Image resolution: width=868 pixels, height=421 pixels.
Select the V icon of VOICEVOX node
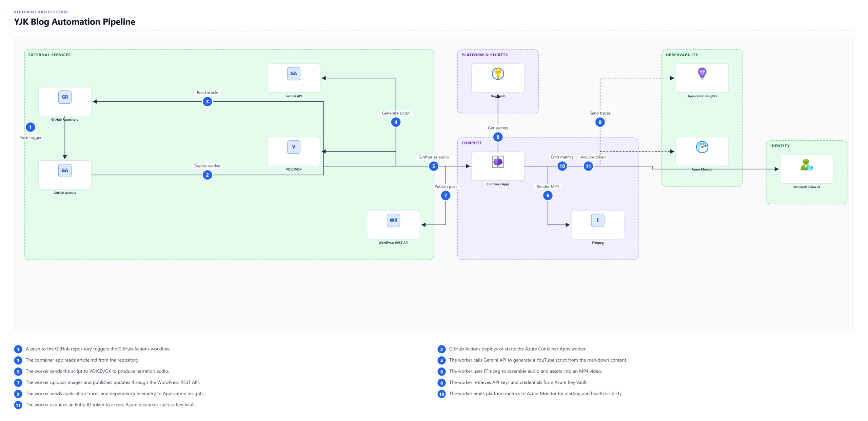[294, 147]
